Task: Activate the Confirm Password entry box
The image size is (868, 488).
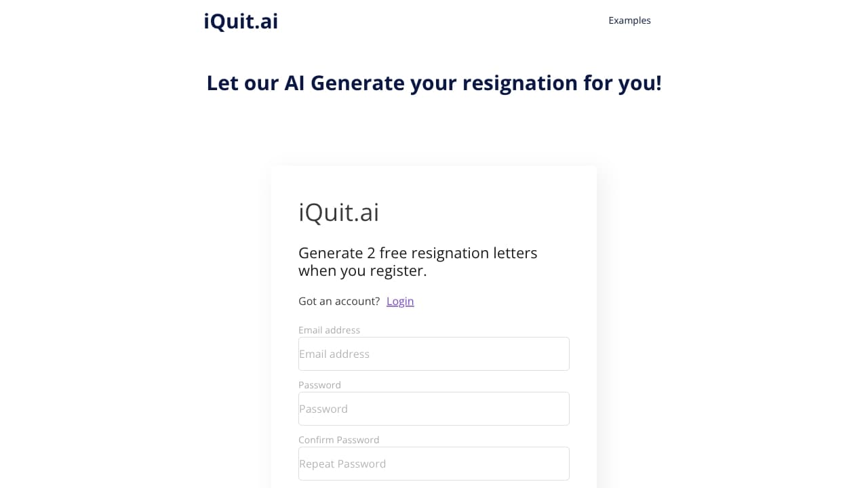Action: (433, 463)
